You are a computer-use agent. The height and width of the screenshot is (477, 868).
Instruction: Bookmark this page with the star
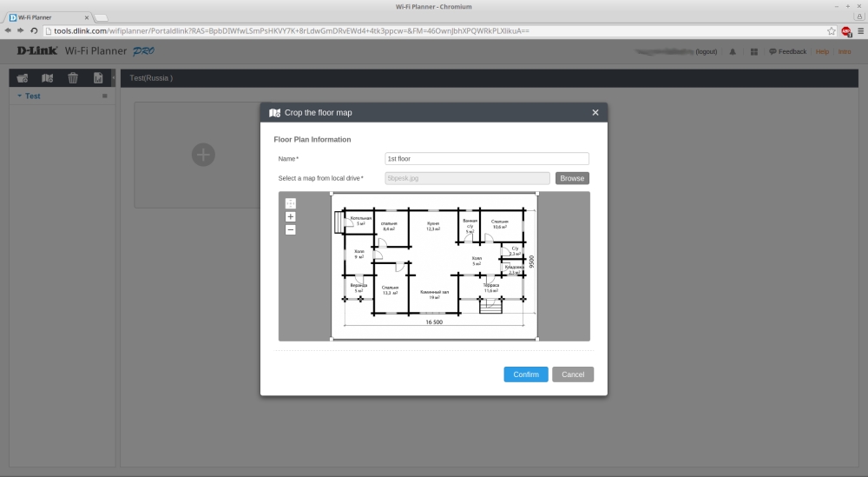point(831,30)
